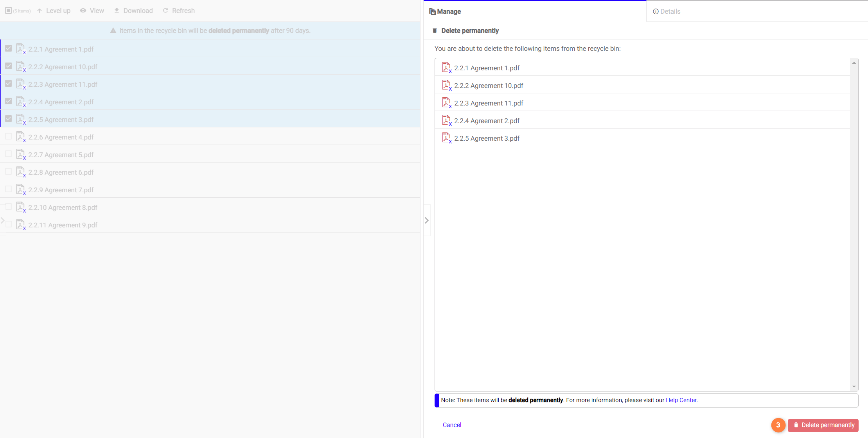Select 2.2.4 Agreement 2.pdf in delete list
Screen dimensions: 868x438
487,121
